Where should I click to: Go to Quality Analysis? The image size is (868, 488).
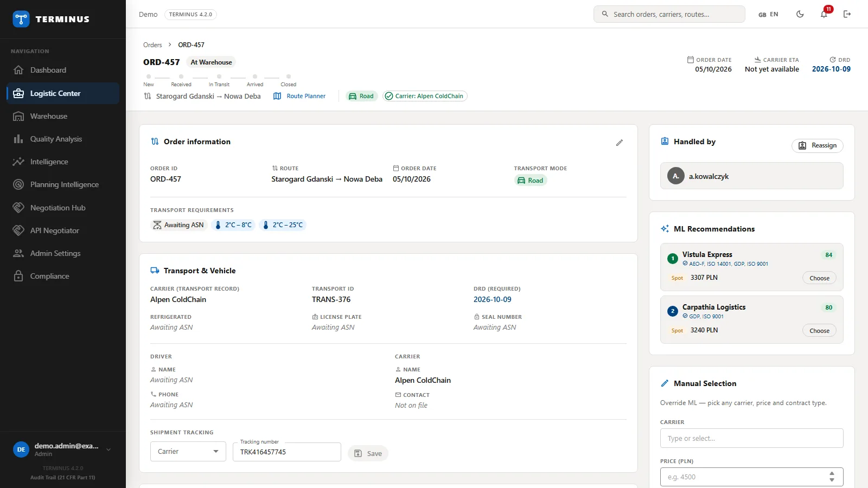pos(63,139)
